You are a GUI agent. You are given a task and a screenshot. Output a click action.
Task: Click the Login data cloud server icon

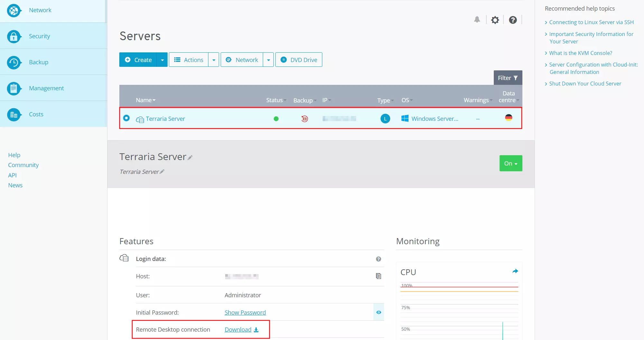tap(124, 258)
